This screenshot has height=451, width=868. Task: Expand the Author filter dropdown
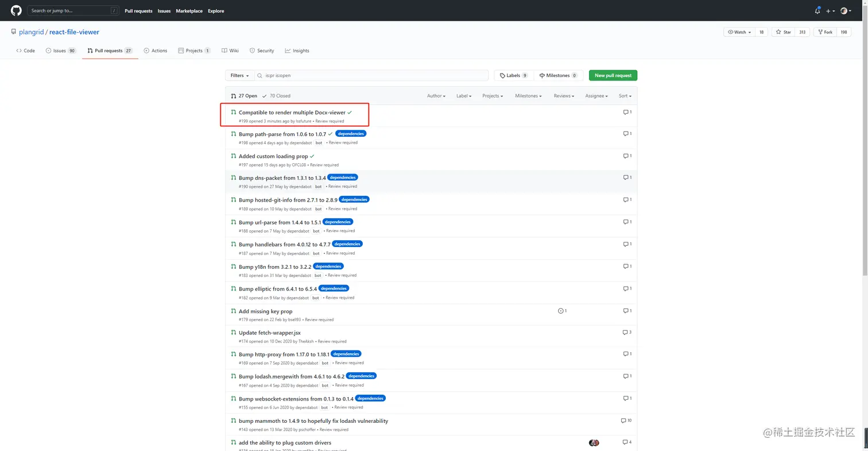click(436, 96)
